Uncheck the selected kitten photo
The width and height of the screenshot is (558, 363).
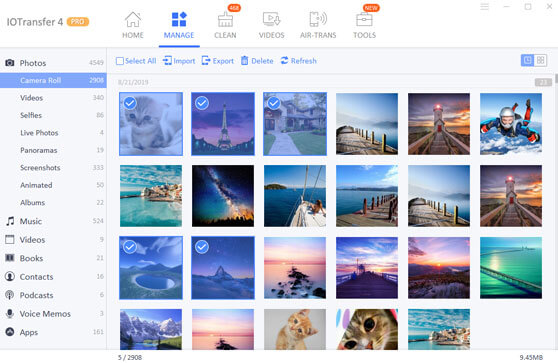130,103
